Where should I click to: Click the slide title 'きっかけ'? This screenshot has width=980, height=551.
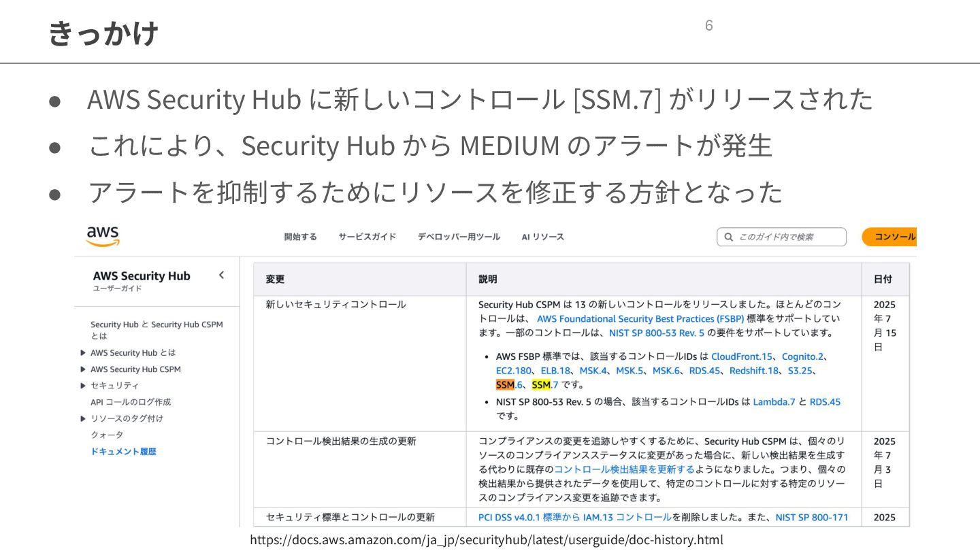(103, 32)
